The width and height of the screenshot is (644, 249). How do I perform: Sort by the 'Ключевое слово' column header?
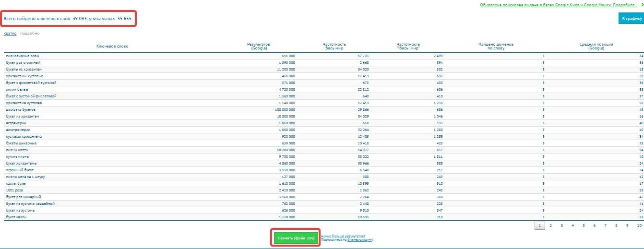pyautogui.click(x=112, y=46)
